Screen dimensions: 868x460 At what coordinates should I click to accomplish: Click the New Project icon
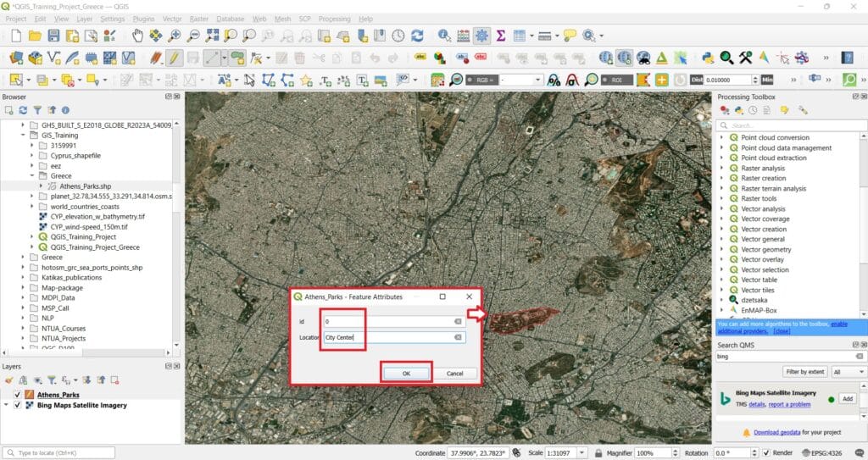[16, 36]
